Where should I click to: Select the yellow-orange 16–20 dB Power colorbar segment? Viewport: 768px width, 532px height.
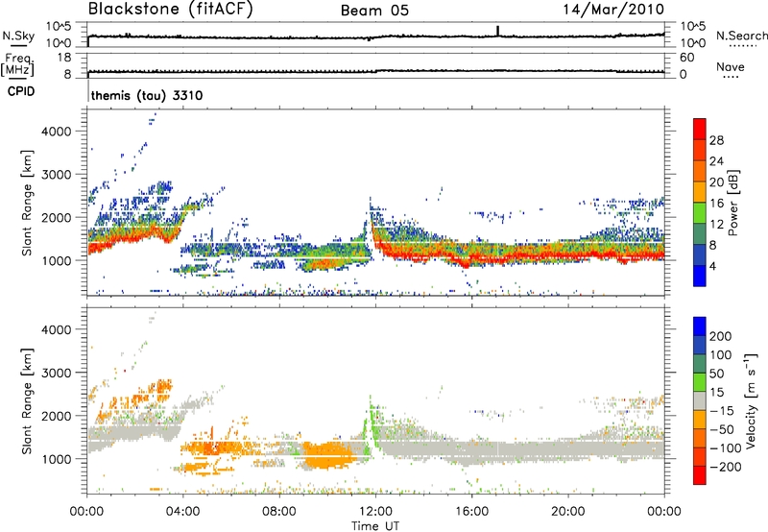(700, 191)
